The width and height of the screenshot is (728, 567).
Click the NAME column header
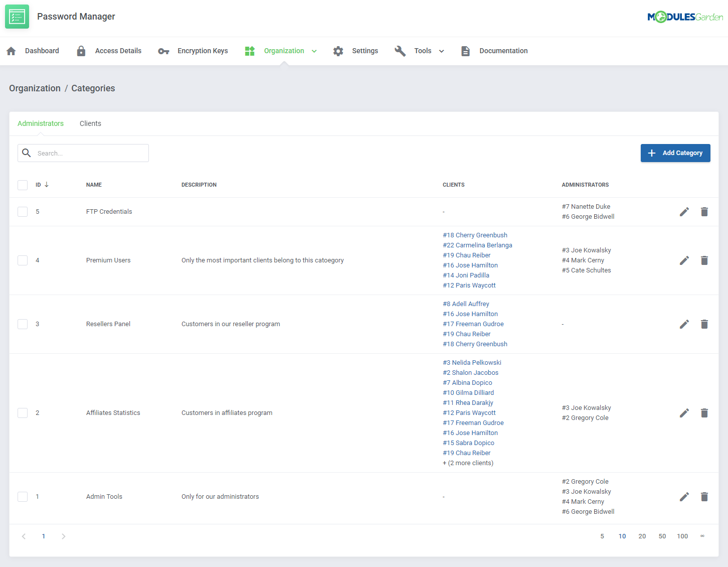tap(94, 185)
